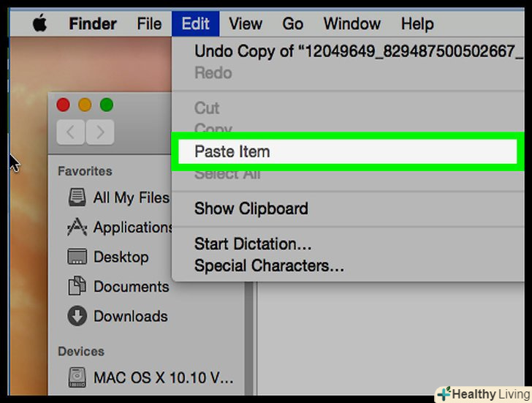Screen dimensions: 532x403
Task: Open the Apple menu
Action: (39, 23)
